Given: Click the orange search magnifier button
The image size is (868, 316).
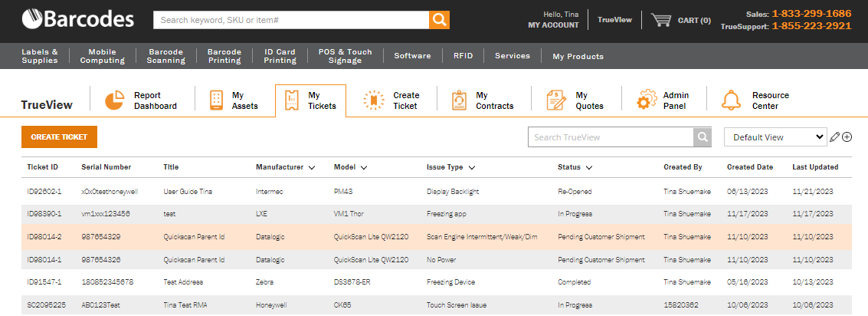Looking at the screenshot, I should pyautogui.click(x=439, y=20).
